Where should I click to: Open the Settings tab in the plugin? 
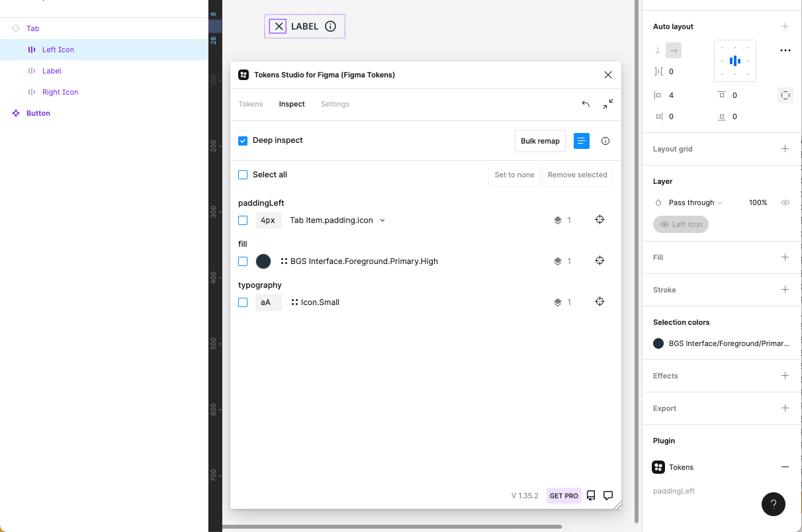pyautogui.click(x=335, y=104)
